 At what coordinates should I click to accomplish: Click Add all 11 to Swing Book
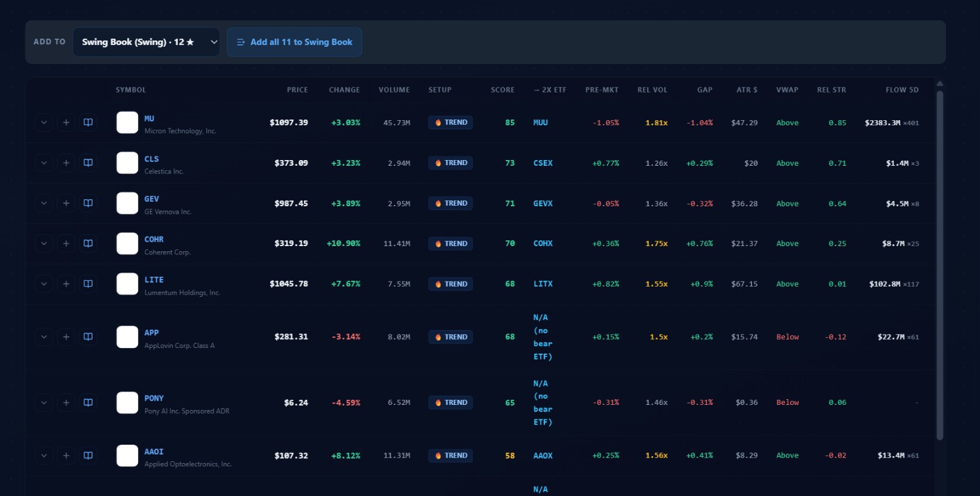[294, 42]
